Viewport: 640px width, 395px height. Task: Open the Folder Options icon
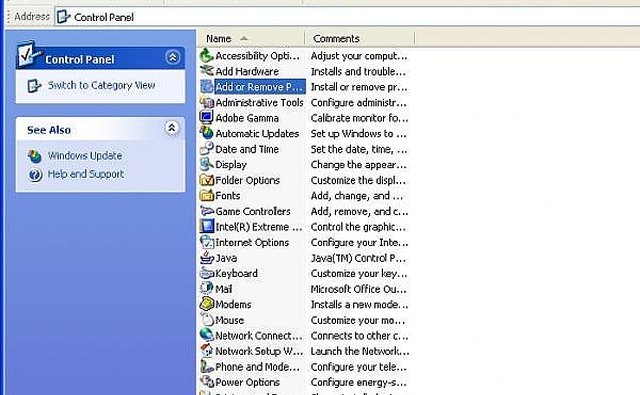coord(207,180)
